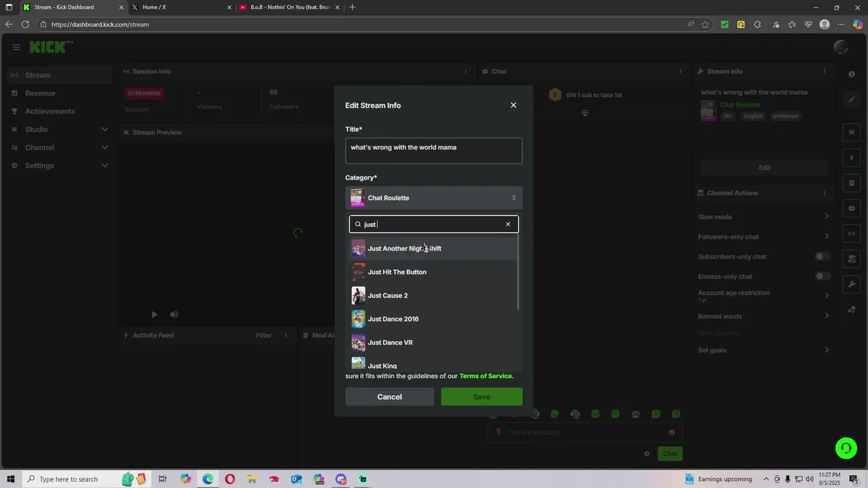The width and height of the screenshot is (868, 488).
Task: Go to Achievements in sidebar
Action: tap(60, 111)
